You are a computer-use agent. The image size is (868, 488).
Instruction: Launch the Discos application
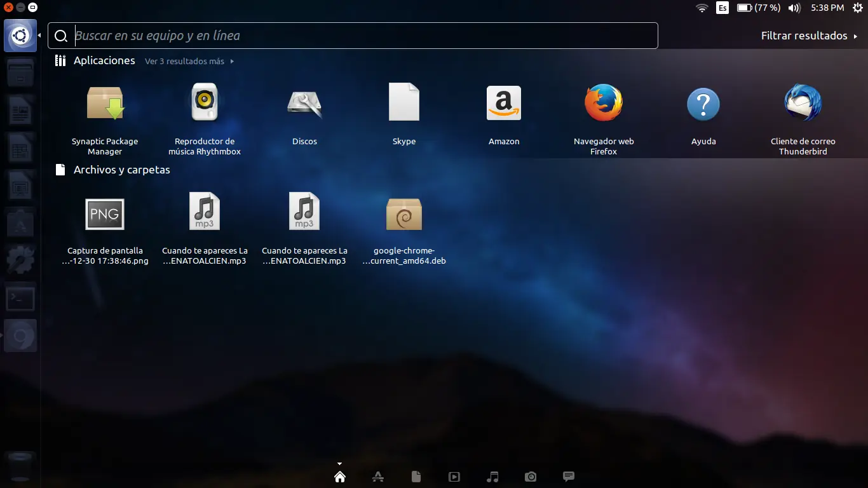click(304, 102)
